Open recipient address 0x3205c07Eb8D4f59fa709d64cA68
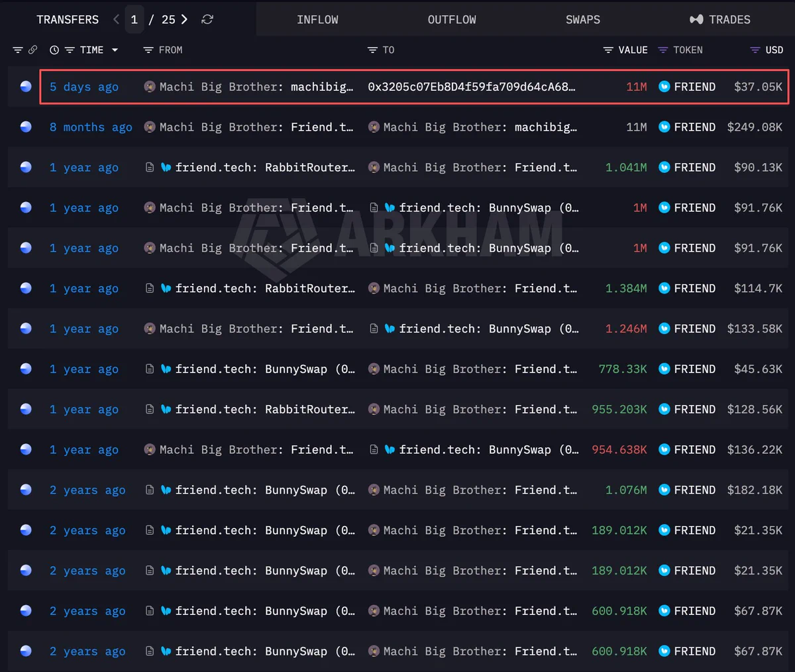The height and width of the screenshot is (672, 795). click(472, 87)
